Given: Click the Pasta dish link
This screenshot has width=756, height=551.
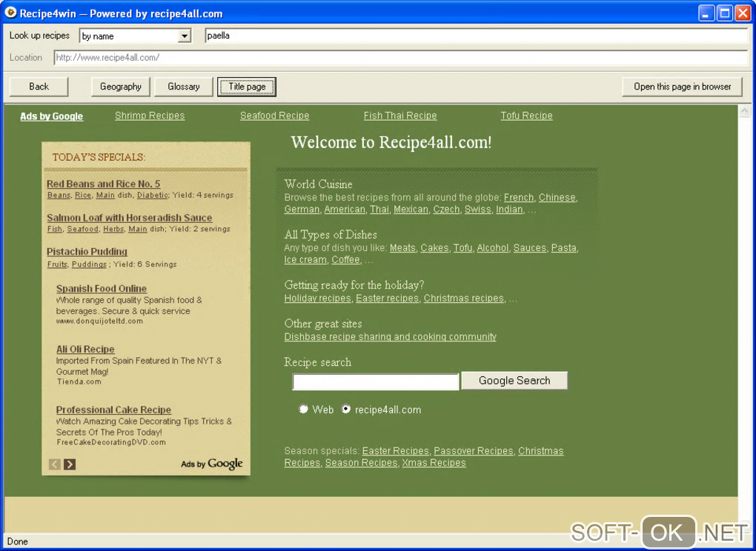Looking at the screenshot, I should 563,248.
